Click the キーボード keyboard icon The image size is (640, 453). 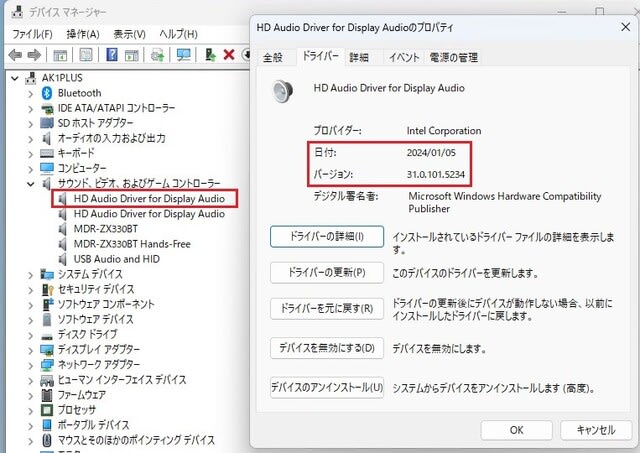pos(47,153)
